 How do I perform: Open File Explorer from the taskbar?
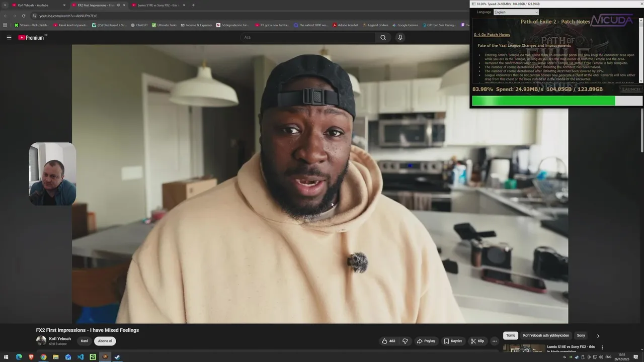(56, 357)
